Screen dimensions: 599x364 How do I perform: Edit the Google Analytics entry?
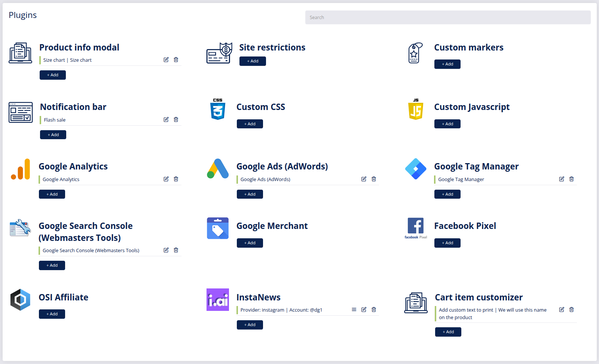(166, 179)
